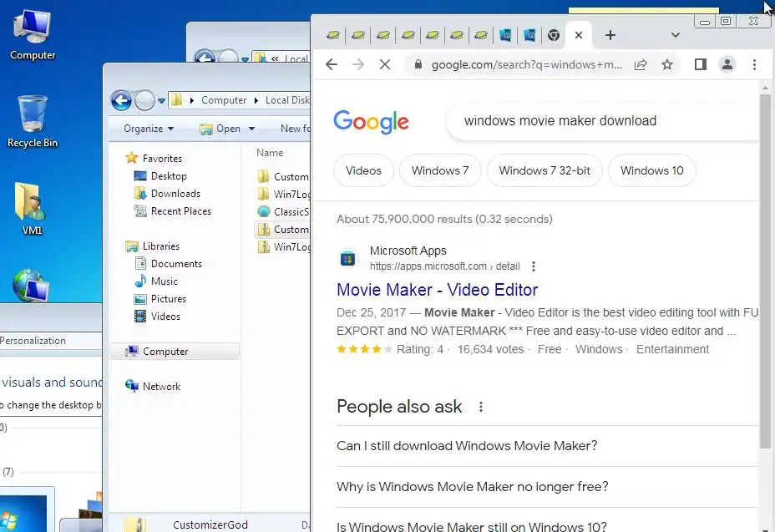Go back in front Explorer window

coord(121,100)
